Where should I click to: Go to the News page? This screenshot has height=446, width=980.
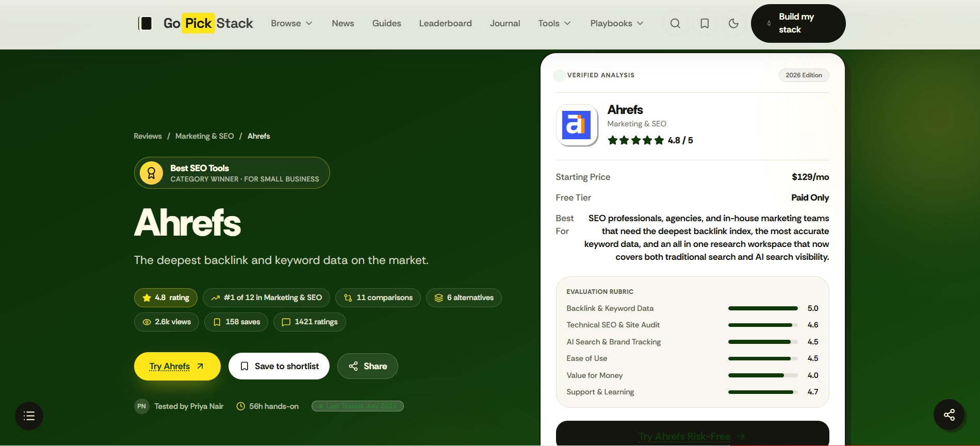click(343, 23)
